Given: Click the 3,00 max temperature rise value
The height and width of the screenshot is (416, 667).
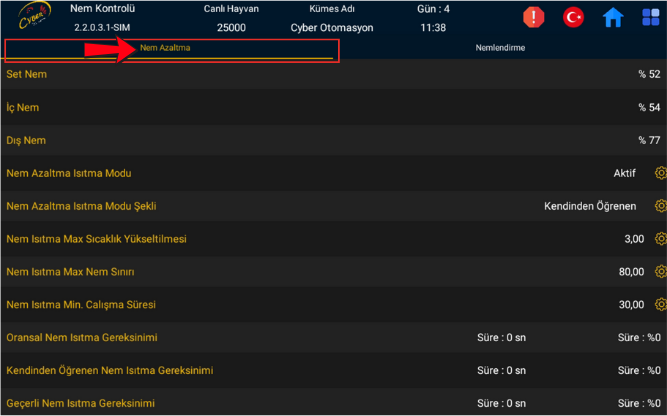Looking at the screenshot, I should coord(633,239).
